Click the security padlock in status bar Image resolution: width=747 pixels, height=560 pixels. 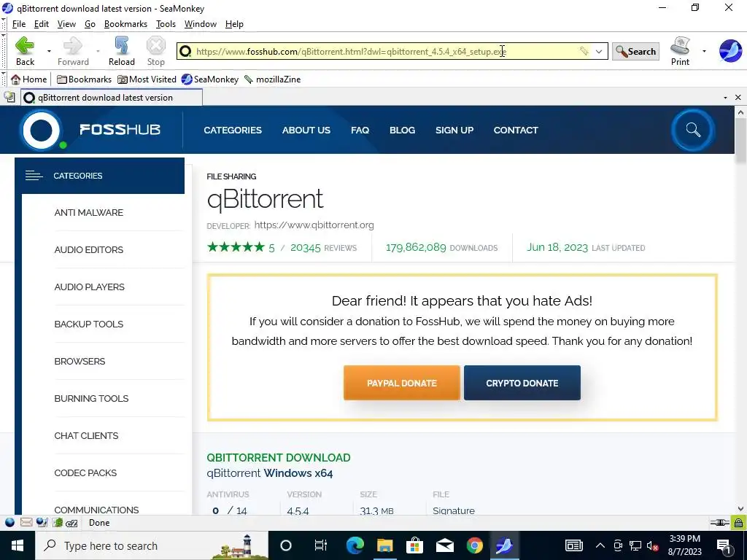point(738,523)
